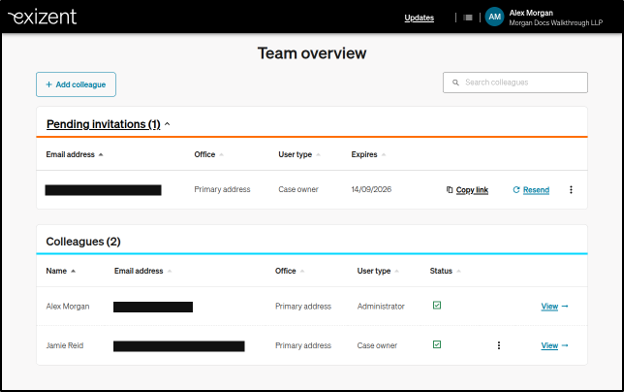View Jamie Reid's profile
The image size is (624, 392).
coord(554,345)
